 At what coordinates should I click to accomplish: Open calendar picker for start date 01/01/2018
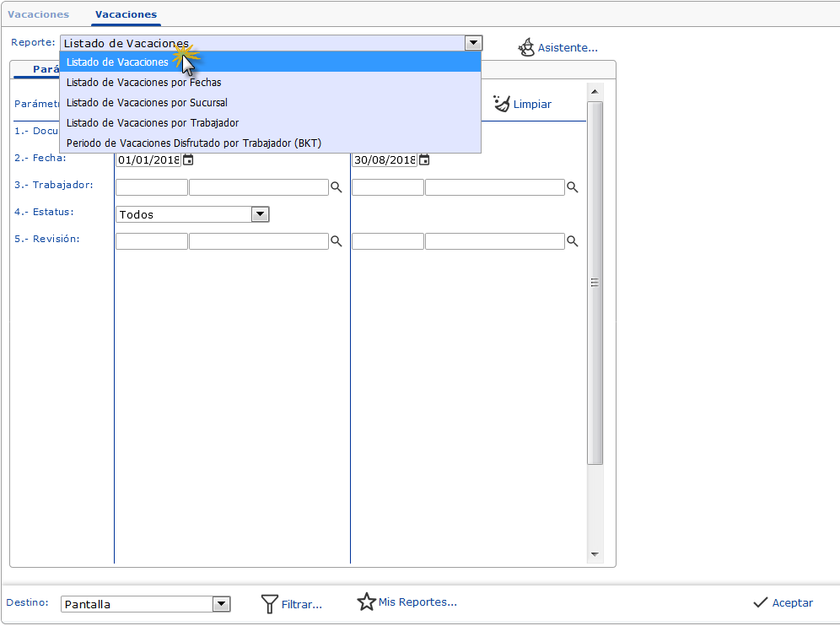tap(189, 159)
